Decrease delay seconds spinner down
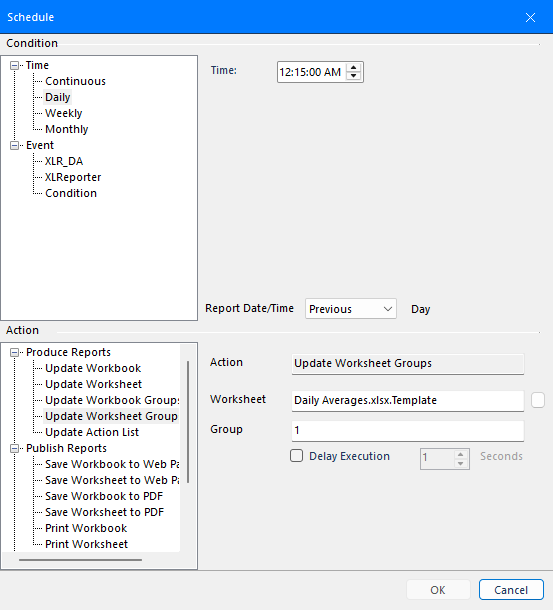Screen dimensions: 553x610 (x=461, y=463)
